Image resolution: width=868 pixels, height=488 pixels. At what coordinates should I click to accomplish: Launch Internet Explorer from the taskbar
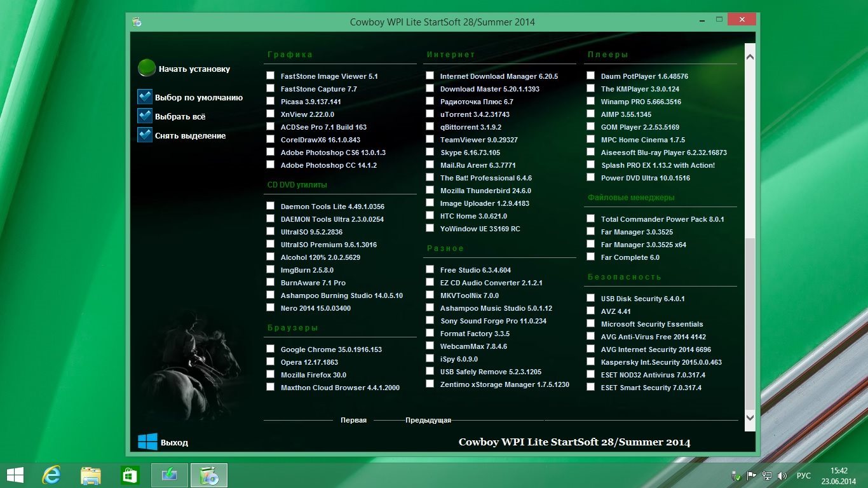[51, 475]
